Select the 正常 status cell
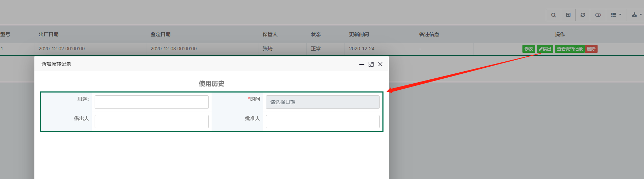 click(316, 49)
